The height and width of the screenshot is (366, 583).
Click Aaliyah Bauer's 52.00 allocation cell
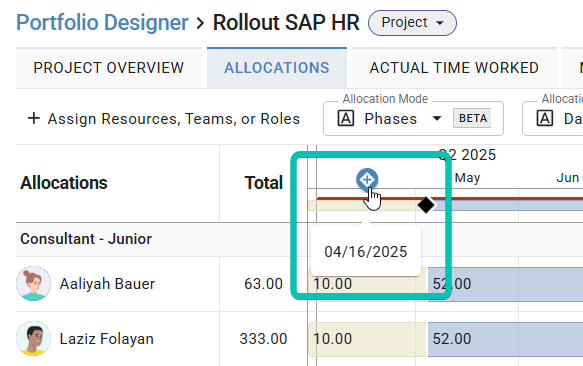pyautogui.click(x=505, y=284)
